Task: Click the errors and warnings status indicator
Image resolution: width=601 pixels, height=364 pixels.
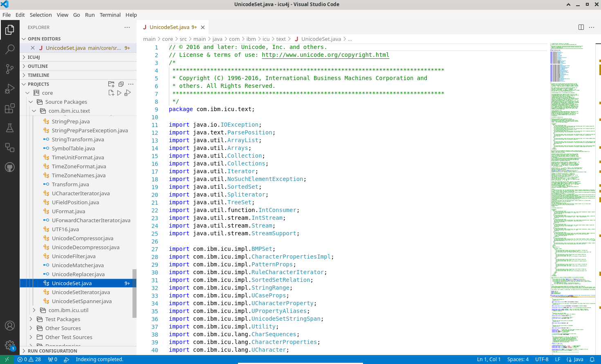Action: click(x=29, y=360)
